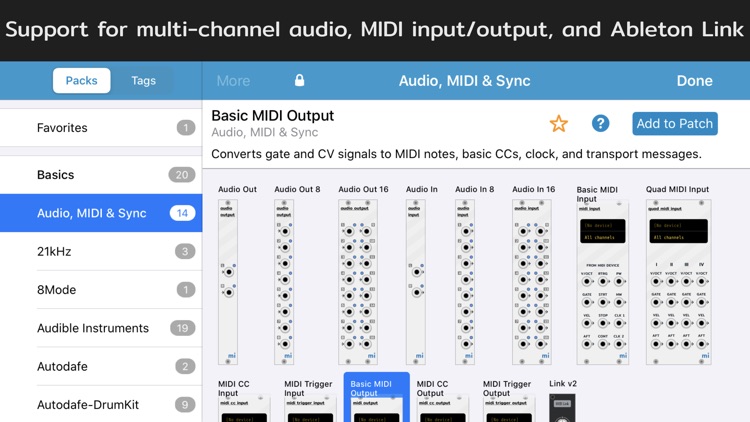Select the Autodafe-DrumKit pack
The height and width of the screenshot is (422, 750).
[101, 404]
